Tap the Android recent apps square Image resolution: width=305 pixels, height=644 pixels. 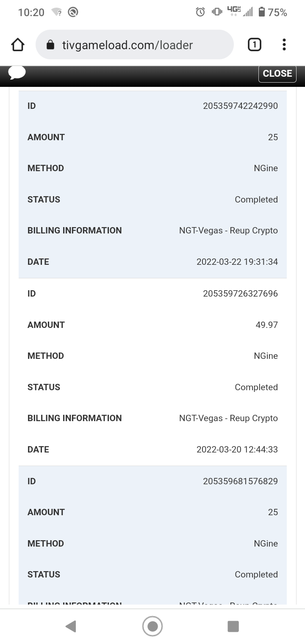point(233,626)
